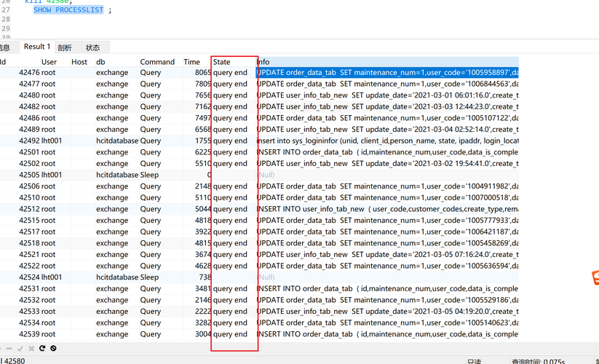Select the Id cell 42510
Viewport: 599px width, 364px height.
tap(29, 198)
